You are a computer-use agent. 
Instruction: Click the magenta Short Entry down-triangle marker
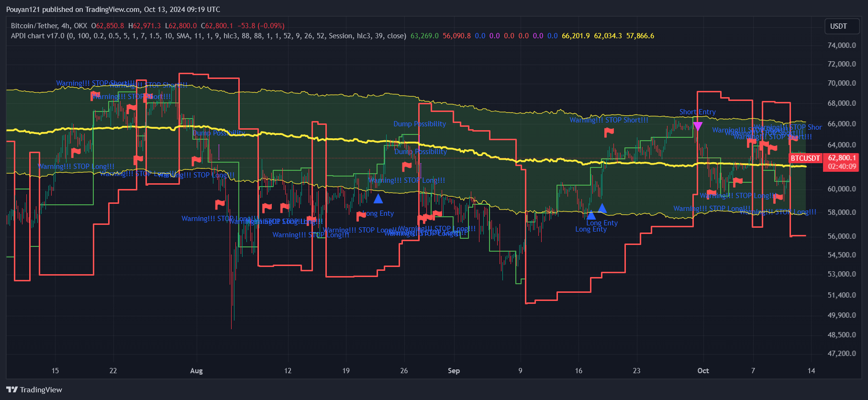(698, 126)
